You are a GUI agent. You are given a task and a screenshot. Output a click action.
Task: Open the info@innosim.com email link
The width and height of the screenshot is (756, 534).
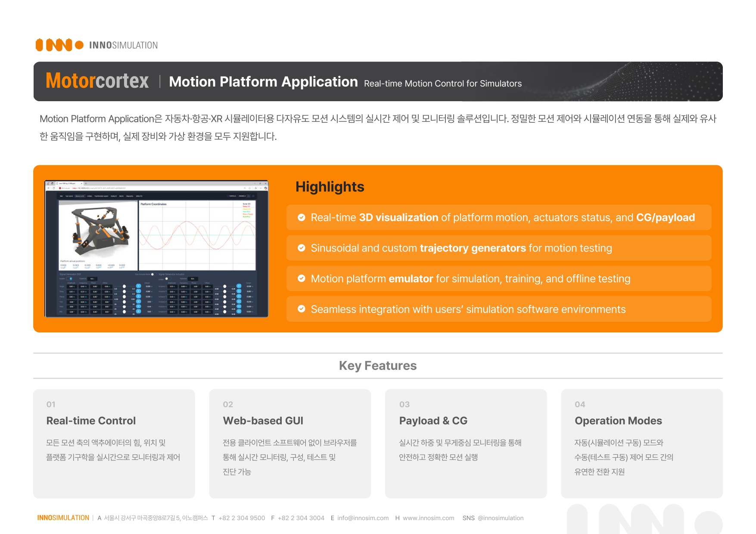point(363,518)
